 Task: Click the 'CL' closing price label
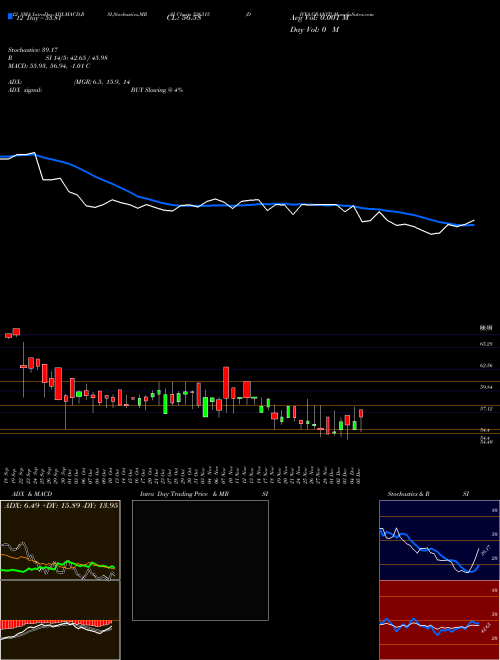point(184,18)
